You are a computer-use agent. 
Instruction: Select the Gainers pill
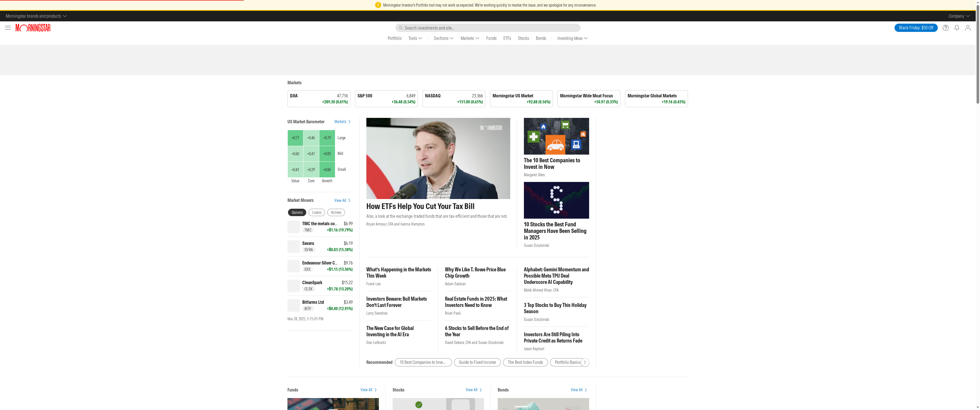[297, 212]
